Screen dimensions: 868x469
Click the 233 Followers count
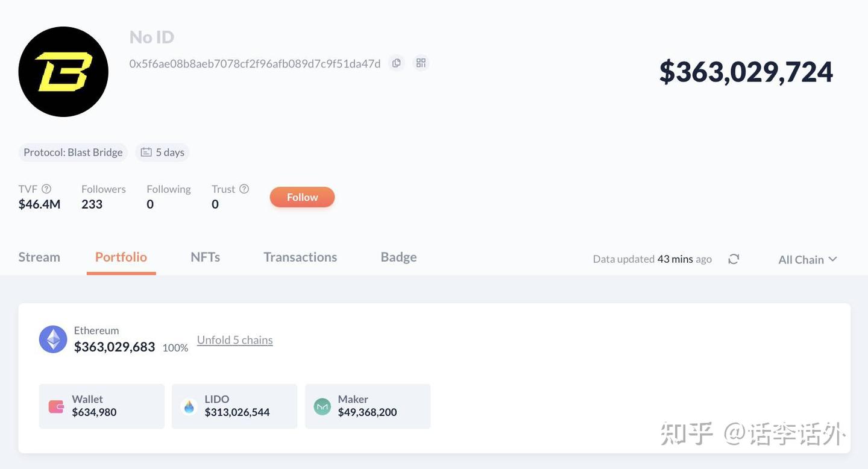[x=92, y=204]
